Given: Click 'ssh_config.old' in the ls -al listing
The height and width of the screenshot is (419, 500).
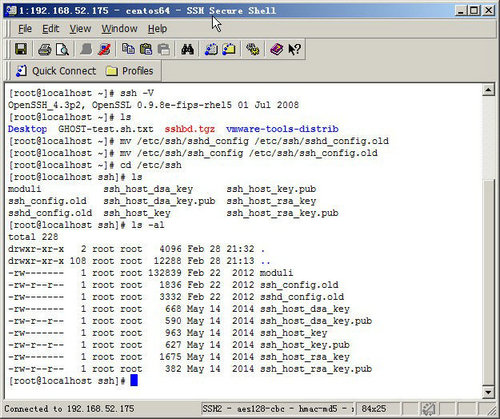Looking at the screenshot, I should pyautogui.click(x=299, y=285).
